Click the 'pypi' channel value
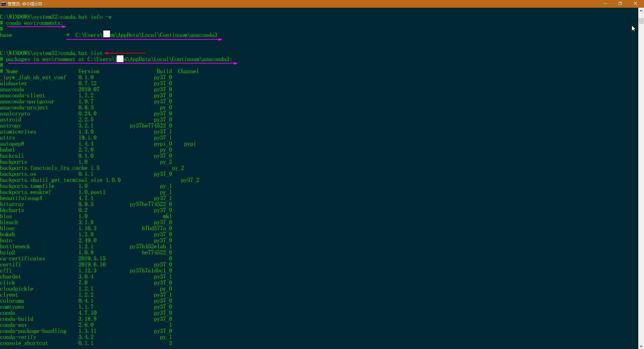The image size is (644, 349). point(190,144)
